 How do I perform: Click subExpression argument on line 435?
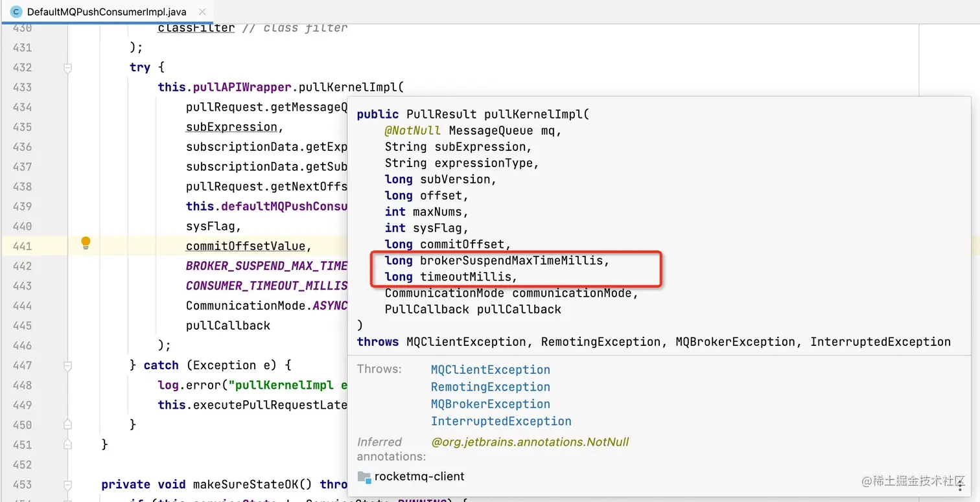(231, 127)
